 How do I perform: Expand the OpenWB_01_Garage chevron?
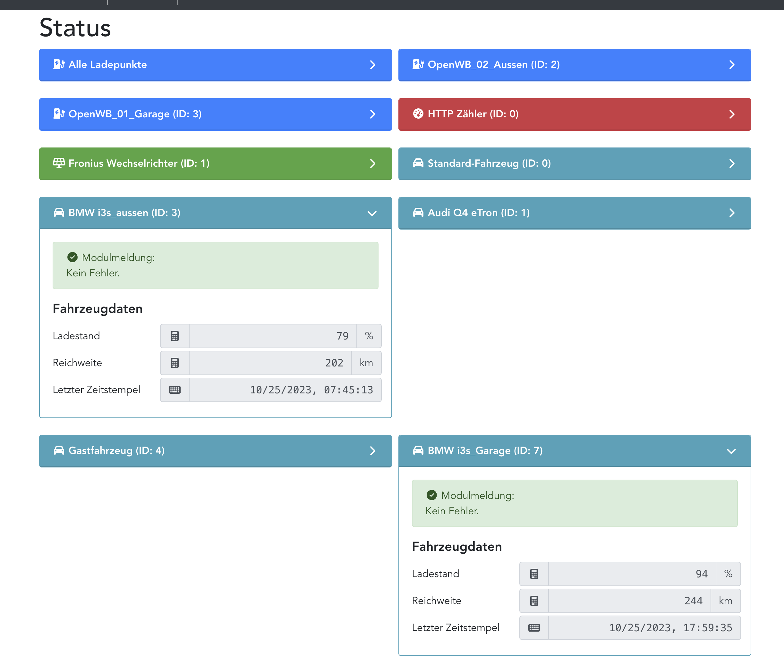(x=372, y=114)
